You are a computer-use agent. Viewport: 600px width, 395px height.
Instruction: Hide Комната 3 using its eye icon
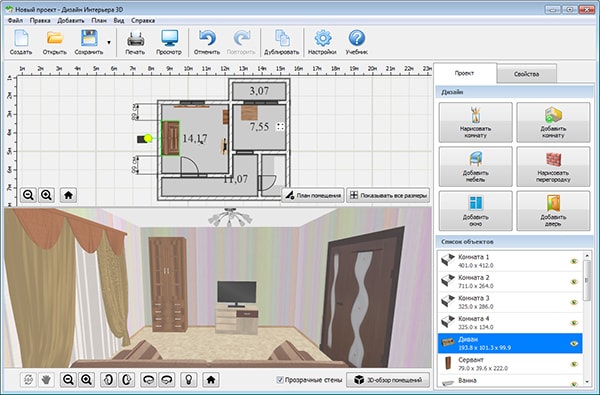[x=574, y=302]
